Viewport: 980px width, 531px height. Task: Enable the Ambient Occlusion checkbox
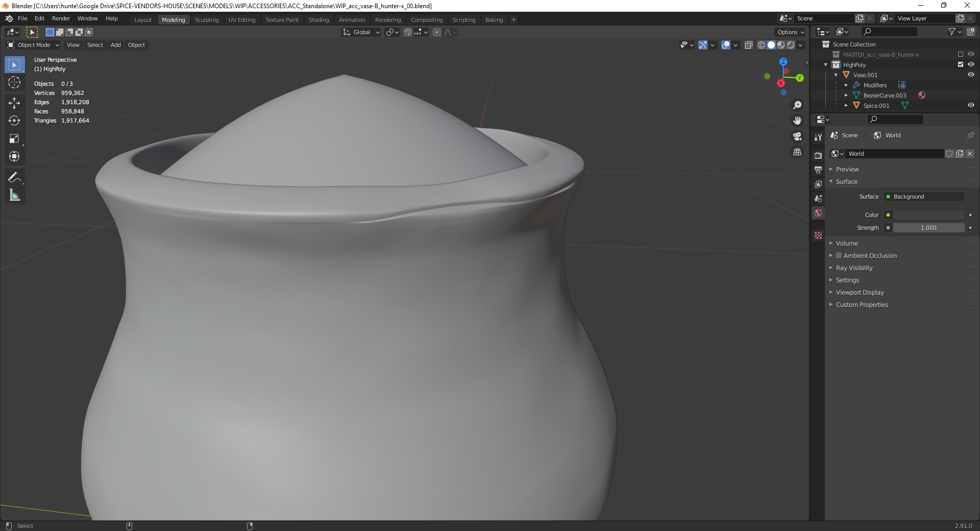click(x=839, y=256)
